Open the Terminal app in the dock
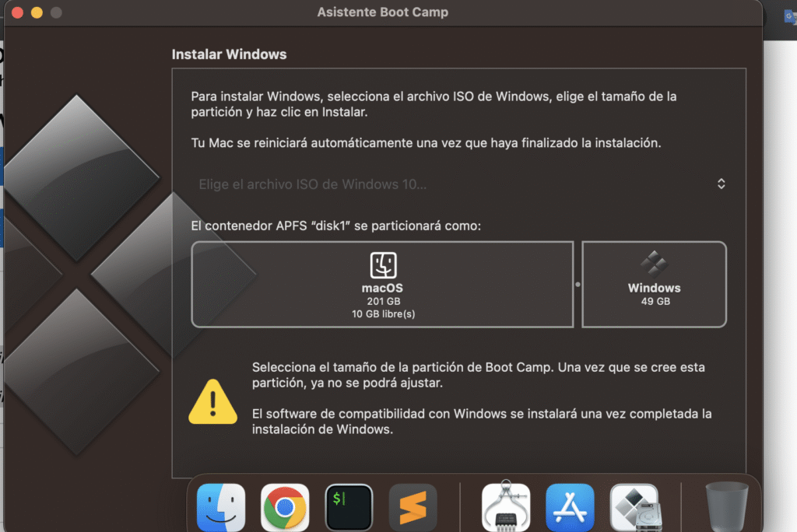 coord(349,507)
